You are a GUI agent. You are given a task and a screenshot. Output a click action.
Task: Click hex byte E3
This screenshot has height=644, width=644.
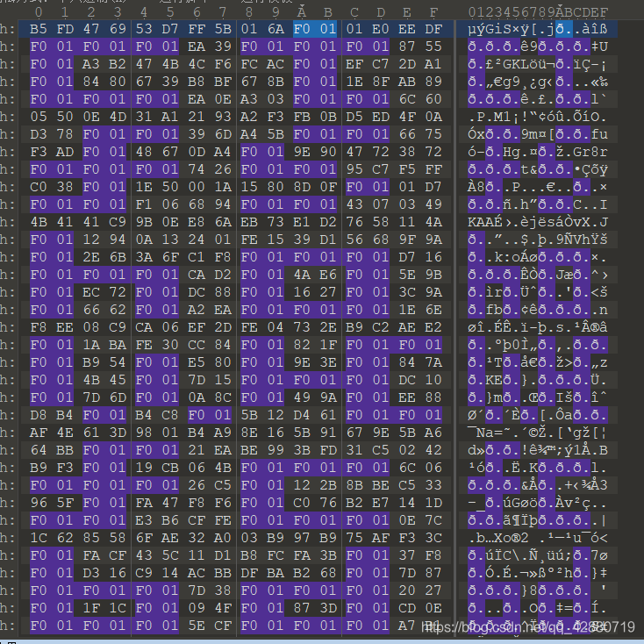144,521
